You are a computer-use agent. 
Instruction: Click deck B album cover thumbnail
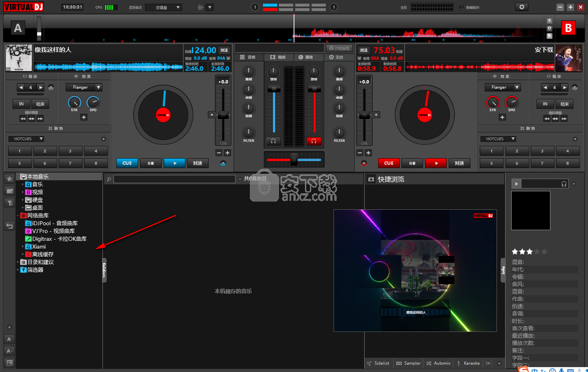click(569, 58)
